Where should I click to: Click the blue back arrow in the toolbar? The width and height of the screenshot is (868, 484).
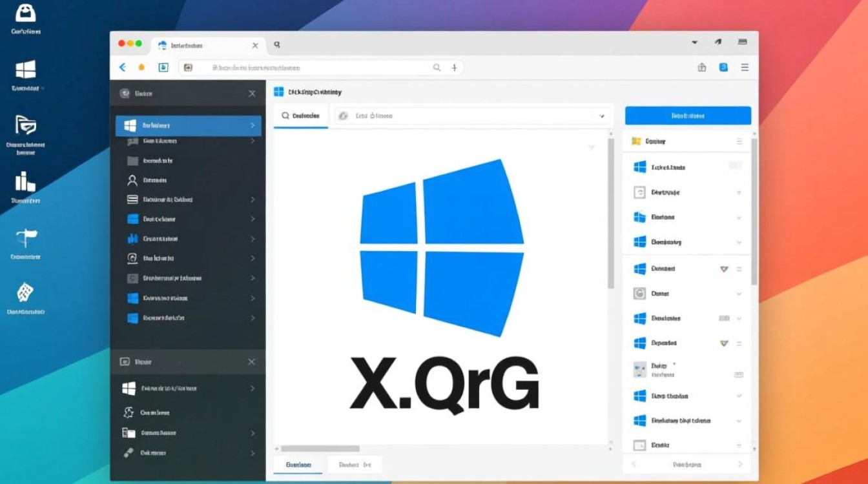click(x=123, y=67)
